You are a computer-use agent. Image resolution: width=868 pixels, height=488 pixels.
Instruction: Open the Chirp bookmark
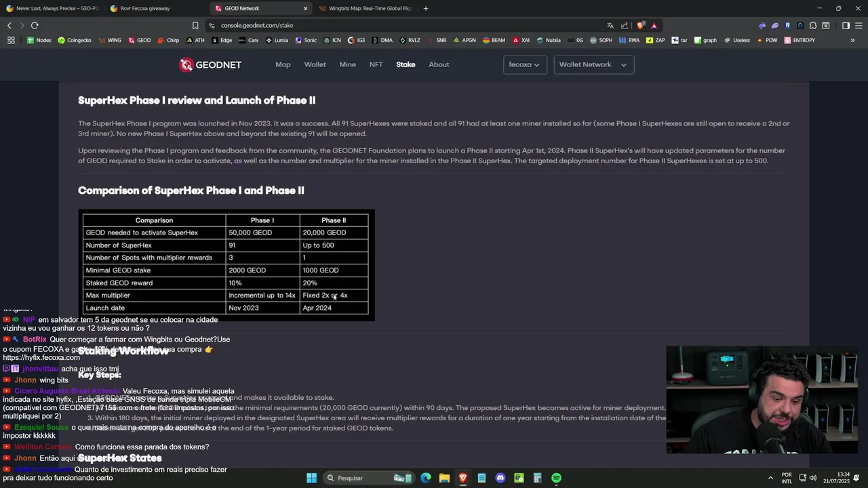click(x=168, y=40)
